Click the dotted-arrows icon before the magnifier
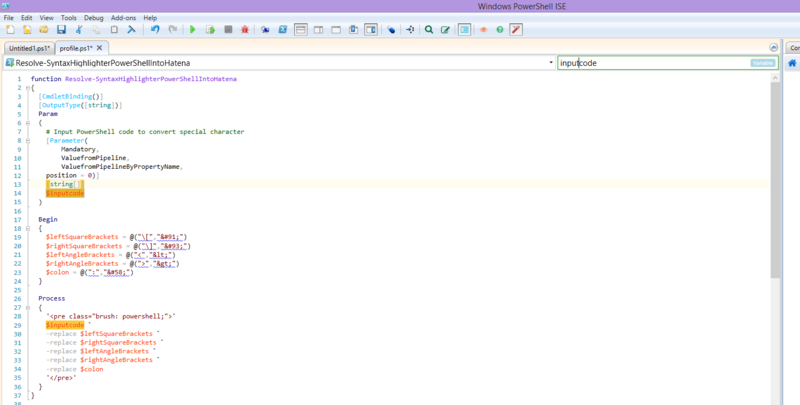800x405 pixels. [x=410, y=30]
